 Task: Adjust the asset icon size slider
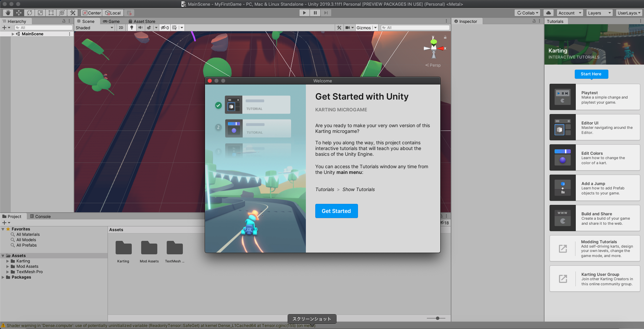(x=437, y=318)
